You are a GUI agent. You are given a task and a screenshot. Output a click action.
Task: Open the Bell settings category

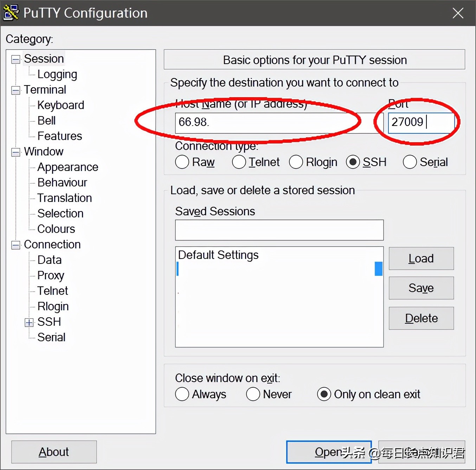(46, 121)
